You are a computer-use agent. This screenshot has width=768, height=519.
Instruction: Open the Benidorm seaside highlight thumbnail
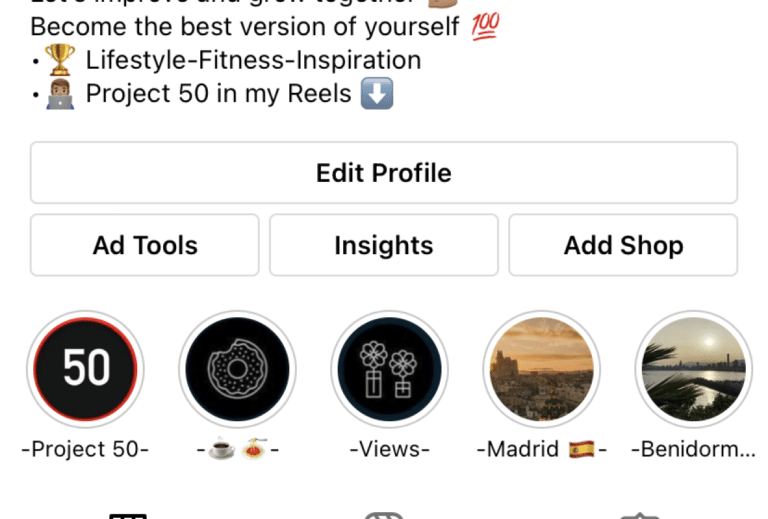click(x=694, y=369)
